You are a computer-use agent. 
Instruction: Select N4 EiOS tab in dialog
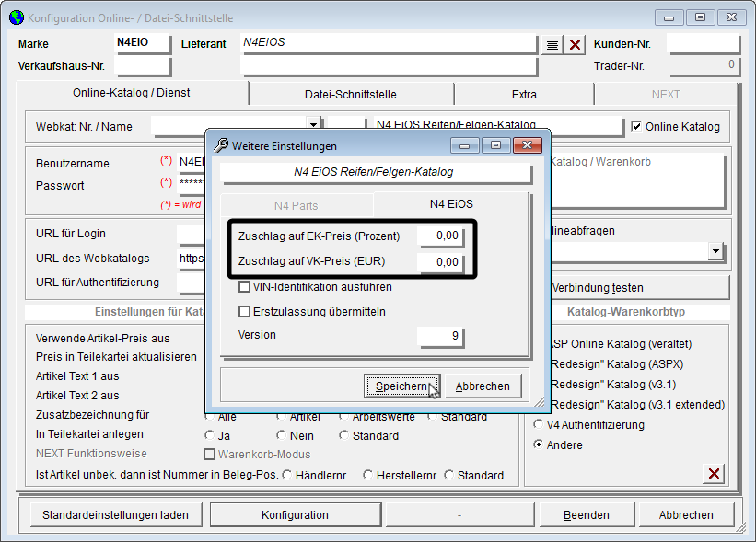coord(451,203)
